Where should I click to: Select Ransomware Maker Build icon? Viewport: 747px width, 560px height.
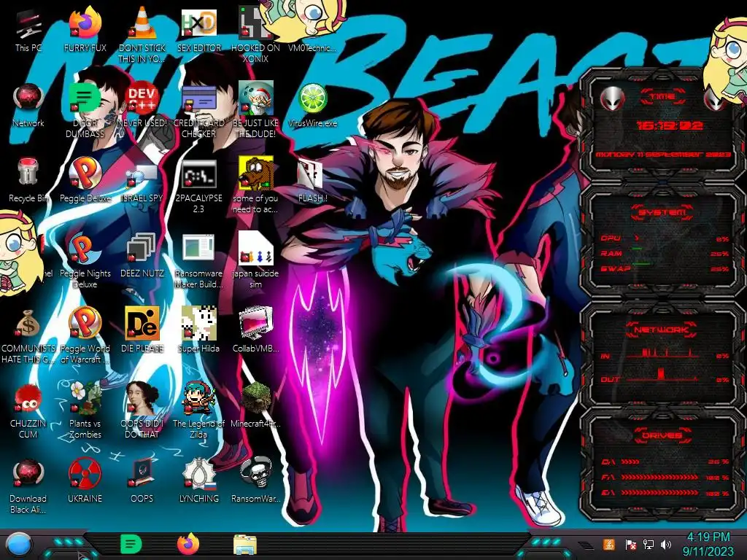199,261
